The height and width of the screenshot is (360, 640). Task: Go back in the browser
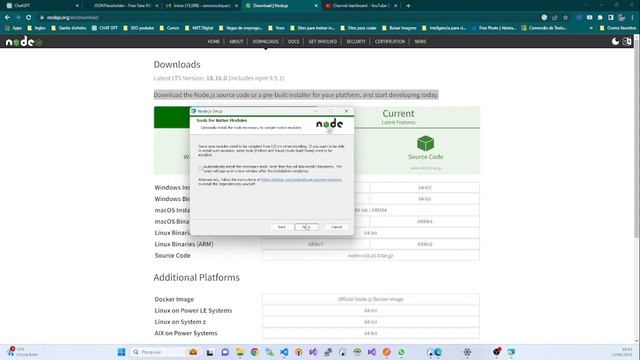pos(7,18)
